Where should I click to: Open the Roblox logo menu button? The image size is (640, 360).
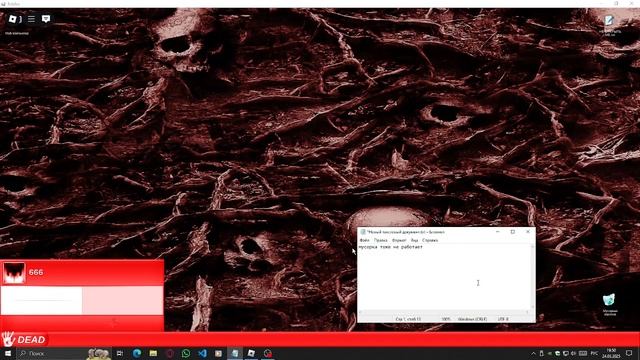(13, 19)
